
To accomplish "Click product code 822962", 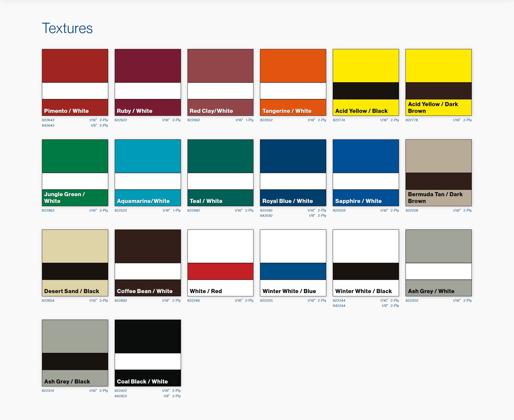I will (48, 210).
